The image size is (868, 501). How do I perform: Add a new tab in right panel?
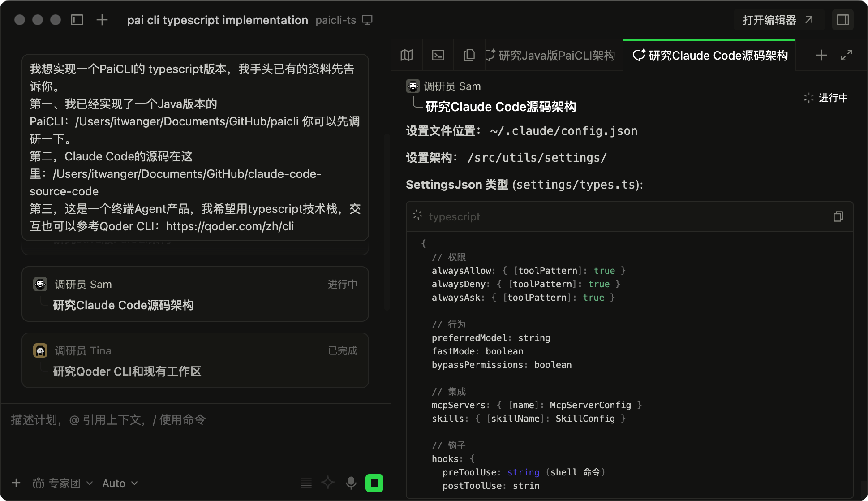pos(821,55)
